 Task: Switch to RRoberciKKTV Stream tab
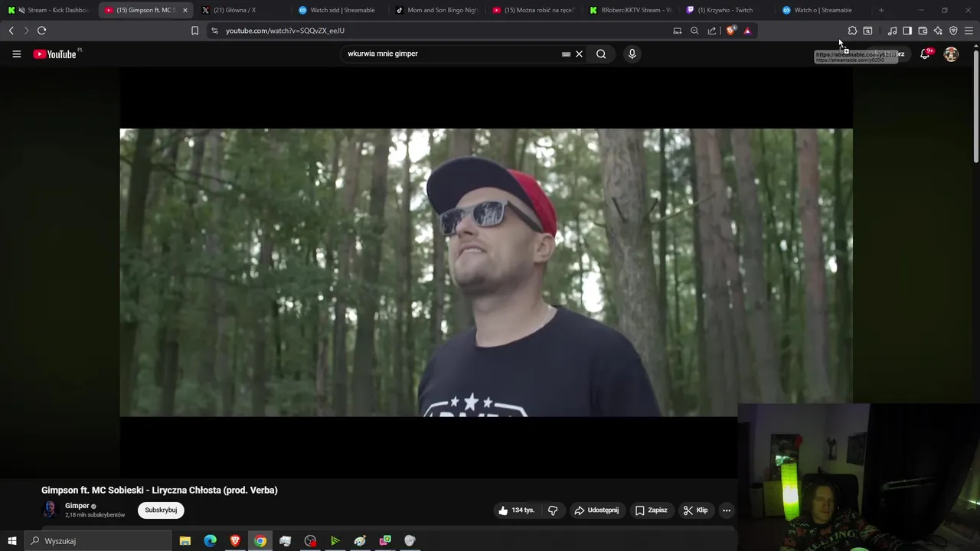(x=630, y=10)
